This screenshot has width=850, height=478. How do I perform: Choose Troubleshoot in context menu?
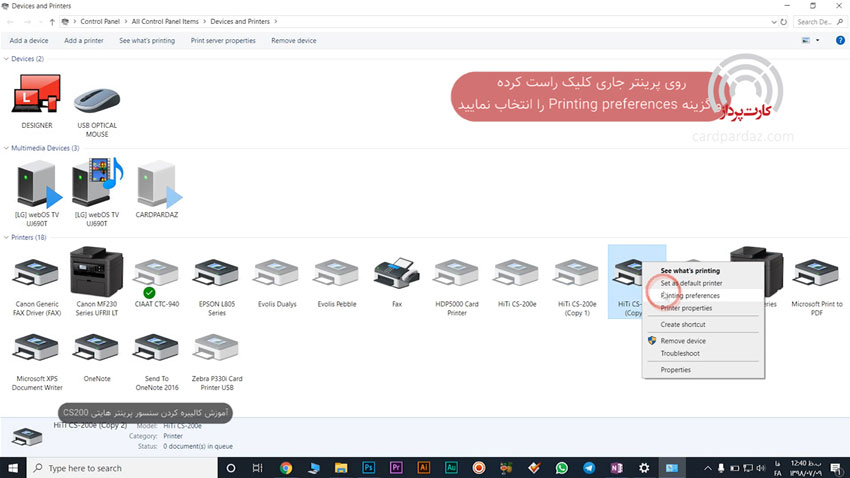point(703,353)
